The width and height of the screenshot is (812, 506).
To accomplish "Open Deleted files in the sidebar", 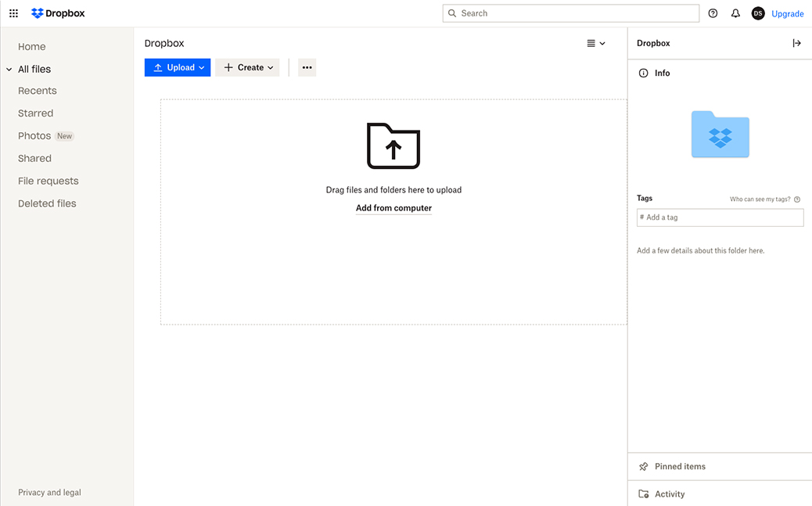I will pyautogui.click(x=47, y=203).
